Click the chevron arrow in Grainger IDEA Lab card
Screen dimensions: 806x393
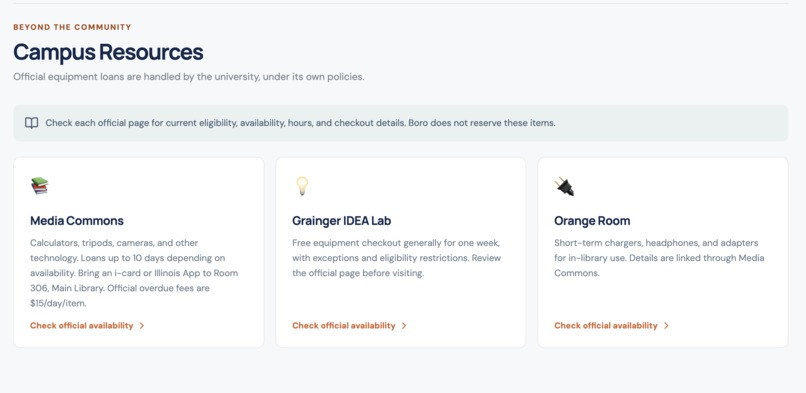pos(404,326)
